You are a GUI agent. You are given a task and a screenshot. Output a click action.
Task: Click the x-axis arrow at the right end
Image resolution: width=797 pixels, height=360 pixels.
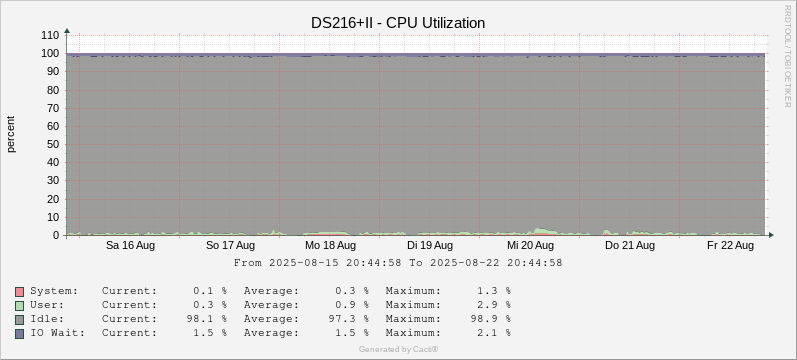click(x=771, y=235)
